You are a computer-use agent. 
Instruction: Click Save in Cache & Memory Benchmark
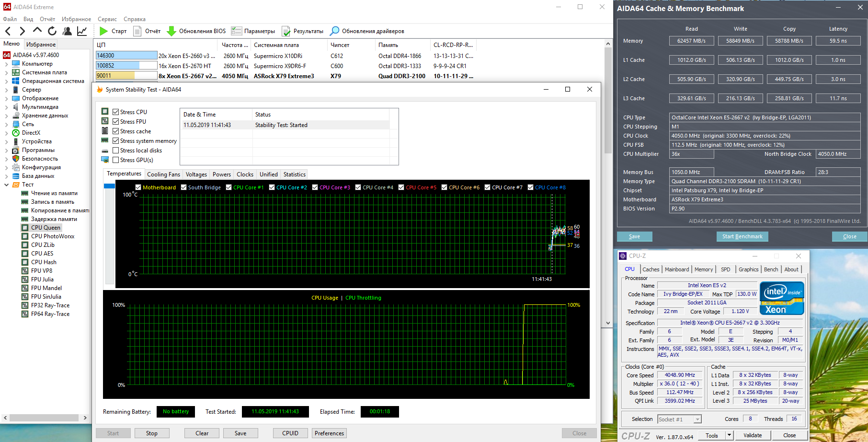click(635, 236)
